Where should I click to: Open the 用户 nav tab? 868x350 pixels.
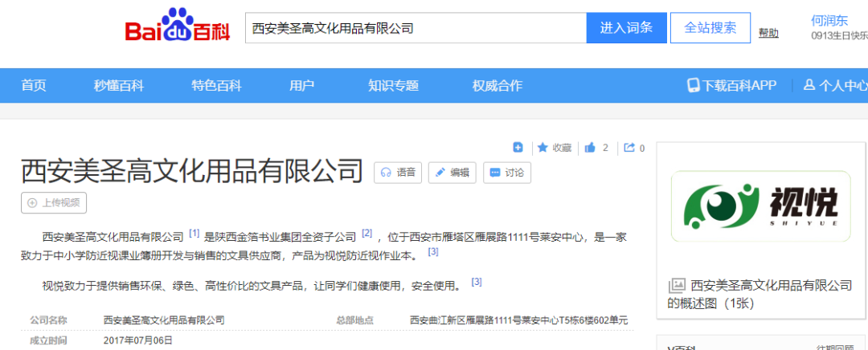pos(301,86)
